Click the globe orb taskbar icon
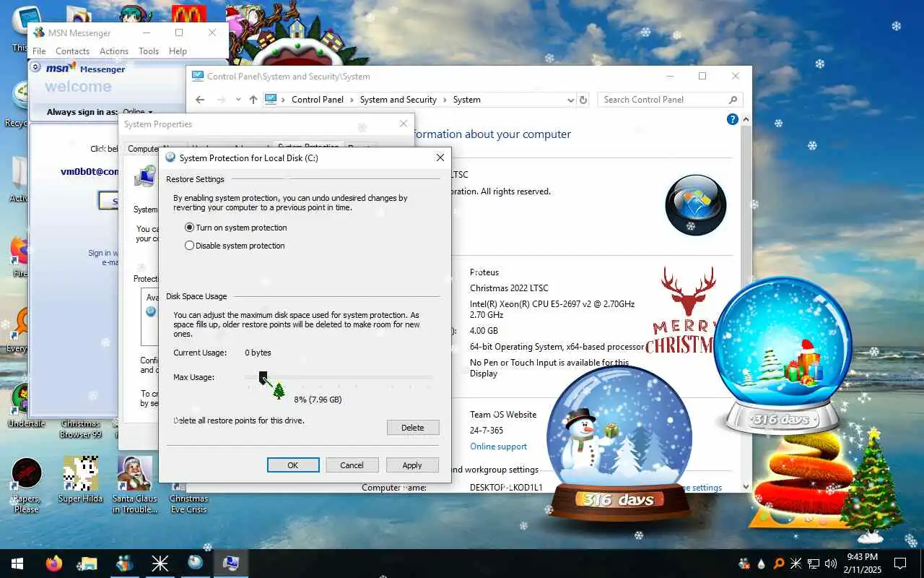Image resolution: width=924 pixels, height=578 pixels. pos(195,563)
